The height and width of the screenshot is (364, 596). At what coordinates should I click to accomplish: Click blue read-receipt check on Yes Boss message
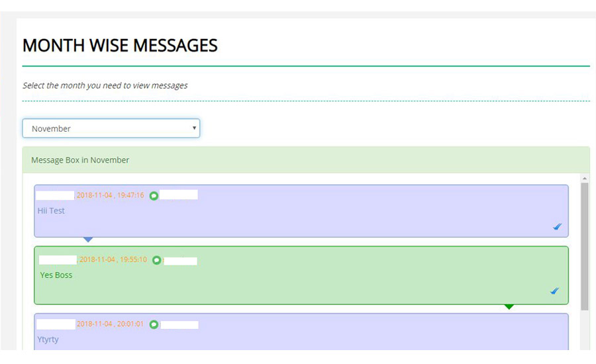click(554, 291)
